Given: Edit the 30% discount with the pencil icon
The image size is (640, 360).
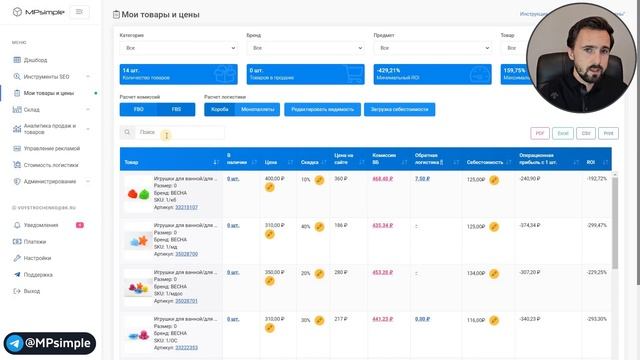Looking at the screenshot, I should click(x=319, y=320).
